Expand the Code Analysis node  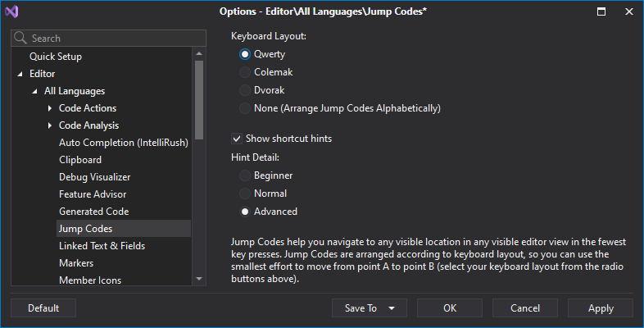coord(50,125)
